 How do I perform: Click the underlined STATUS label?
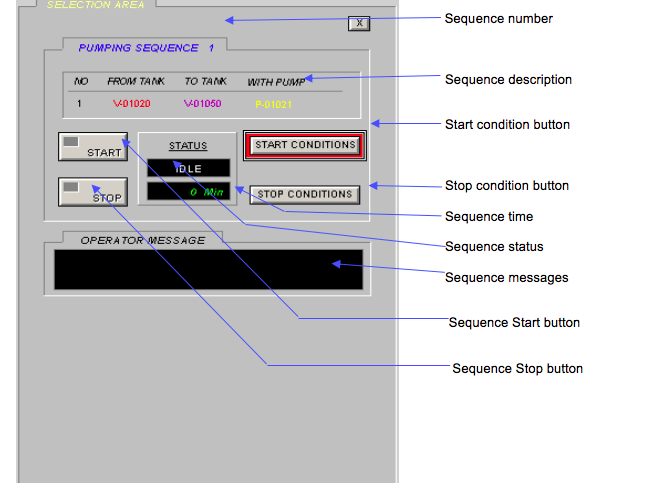(188, 146)
